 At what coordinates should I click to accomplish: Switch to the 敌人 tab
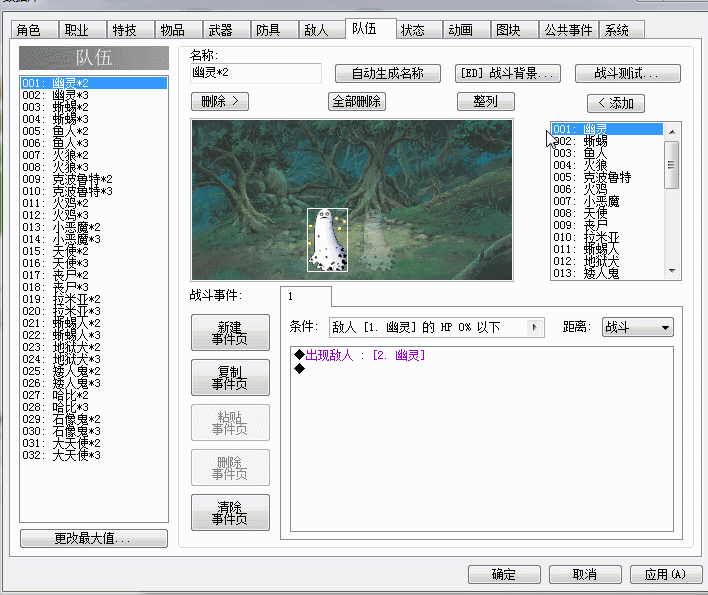pos(322,30)
